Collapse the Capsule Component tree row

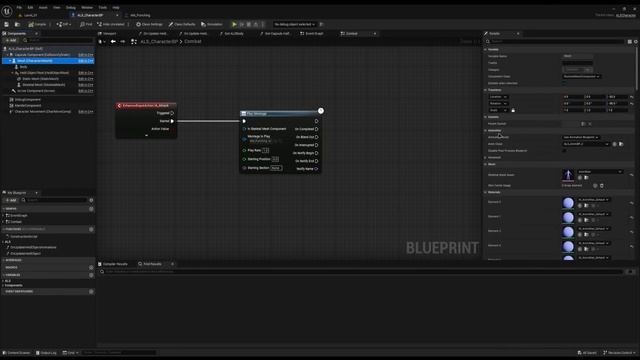coord(7,55)
